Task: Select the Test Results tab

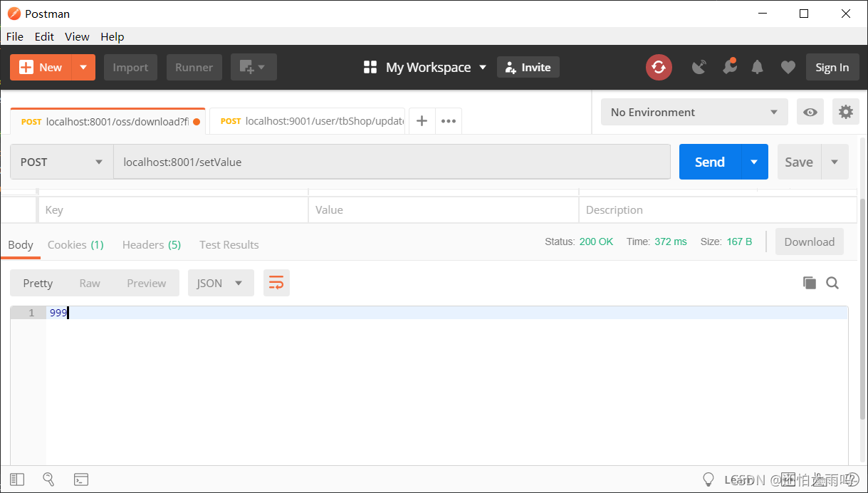Action: pyautogui.click(x=229, y=244)
